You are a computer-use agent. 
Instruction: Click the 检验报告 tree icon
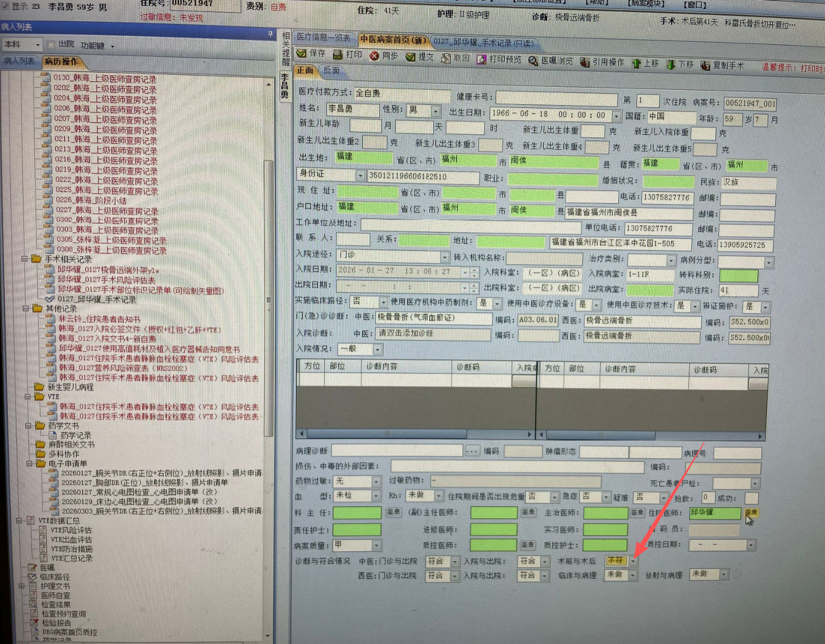tap(34, 623)
